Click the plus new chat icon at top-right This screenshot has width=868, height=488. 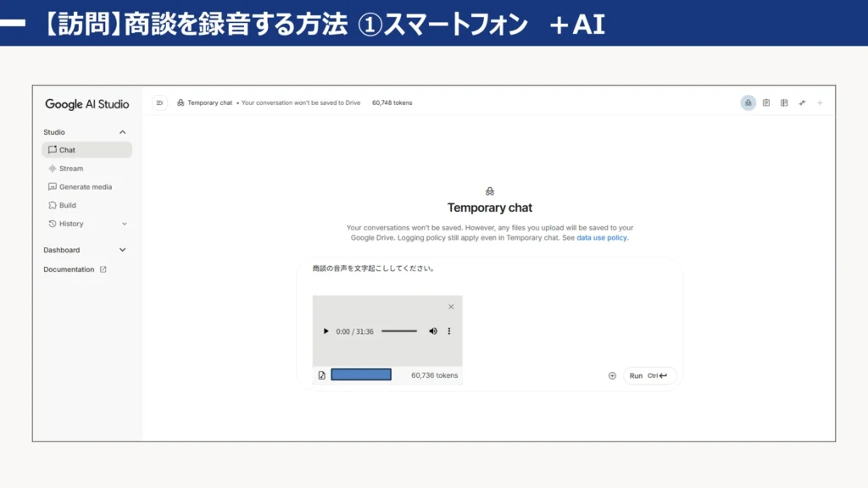click(x=820, y=103)
